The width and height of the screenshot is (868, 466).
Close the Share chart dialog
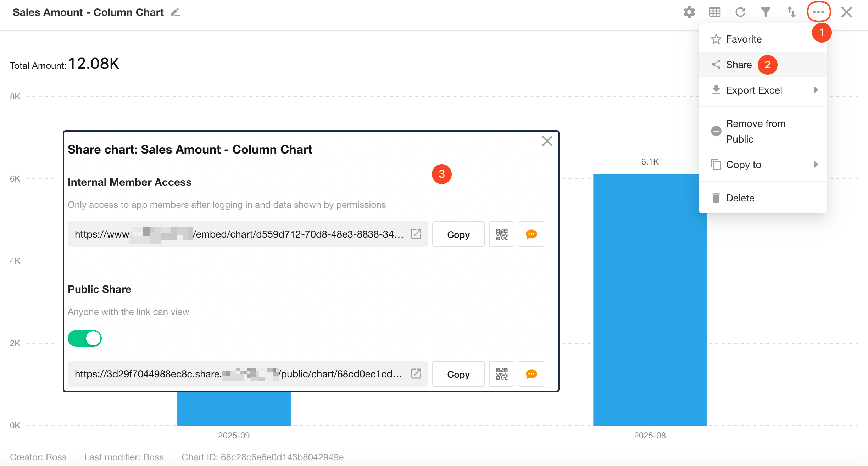tap(547, 141)
